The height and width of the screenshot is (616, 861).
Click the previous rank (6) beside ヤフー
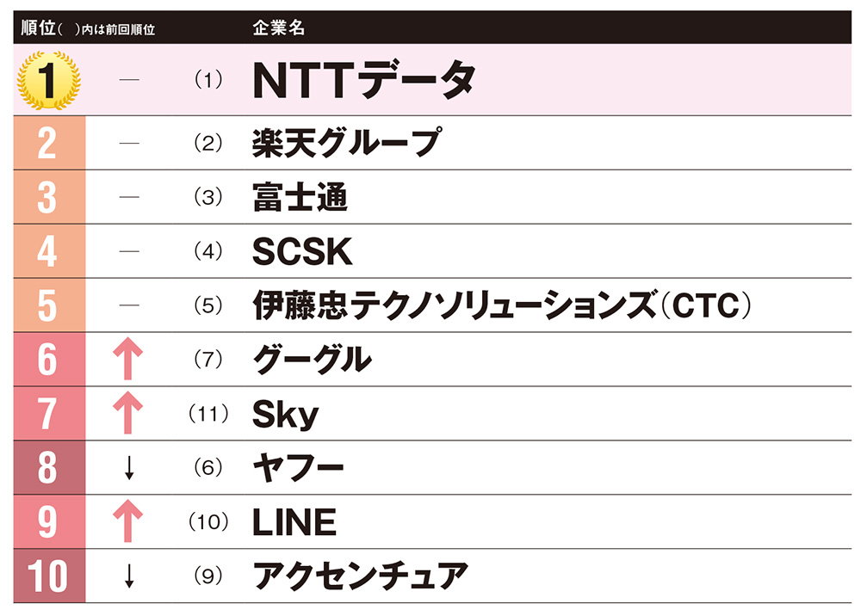(208, 467)
